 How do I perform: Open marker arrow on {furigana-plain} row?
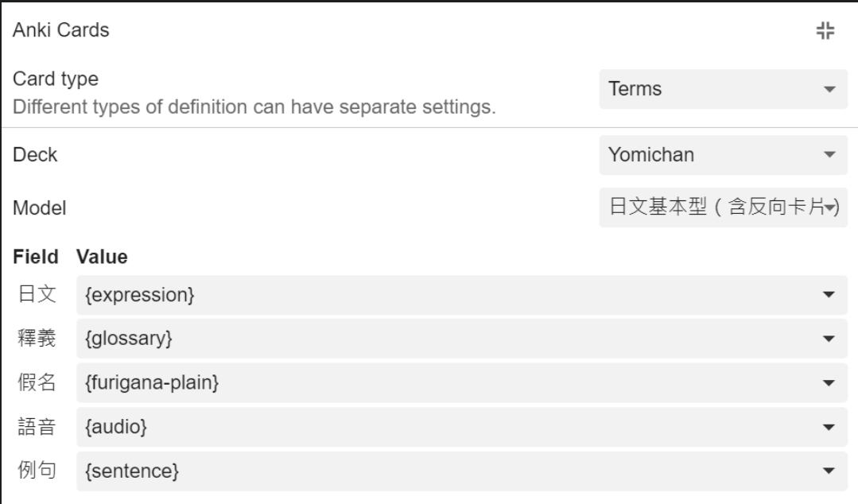pos(829,384)
